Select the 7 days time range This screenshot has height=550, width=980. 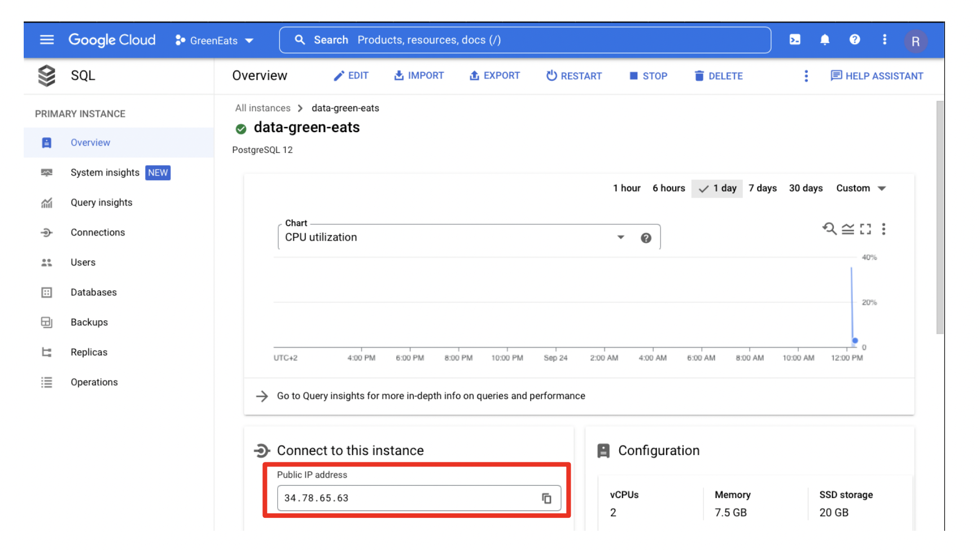pyautogui.click(x=763, y=188)
